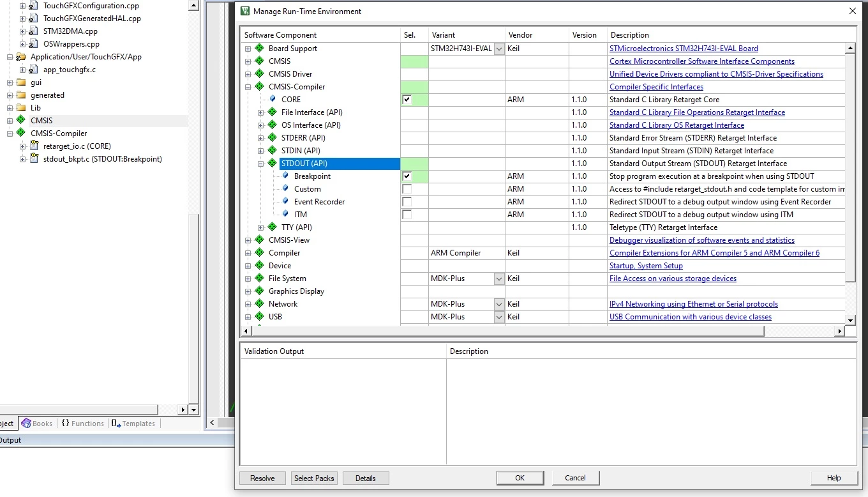Open the File System MDK-Plus variant dropdown
This screenshot has width=868, height=497.
499,279
